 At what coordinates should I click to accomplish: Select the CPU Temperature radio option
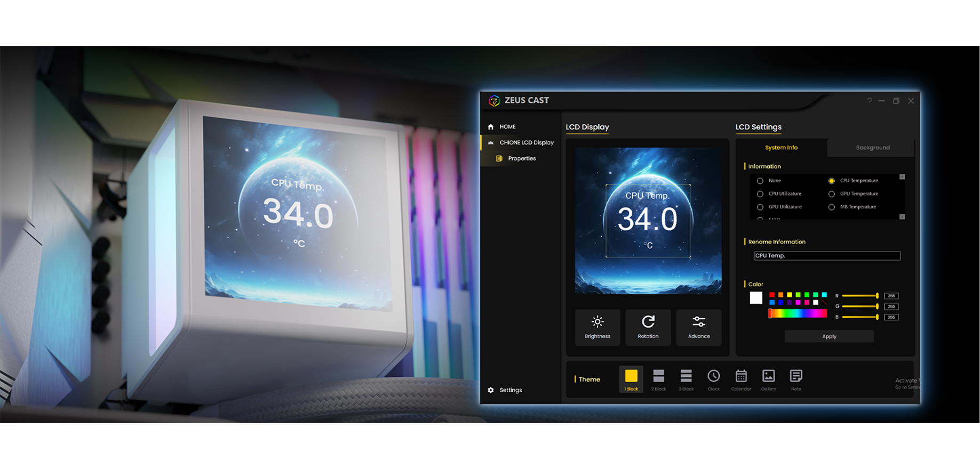coord(832,181)
